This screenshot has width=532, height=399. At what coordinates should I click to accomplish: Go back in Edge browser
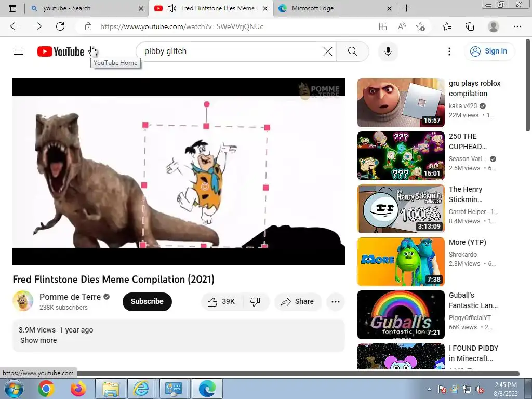15,26
